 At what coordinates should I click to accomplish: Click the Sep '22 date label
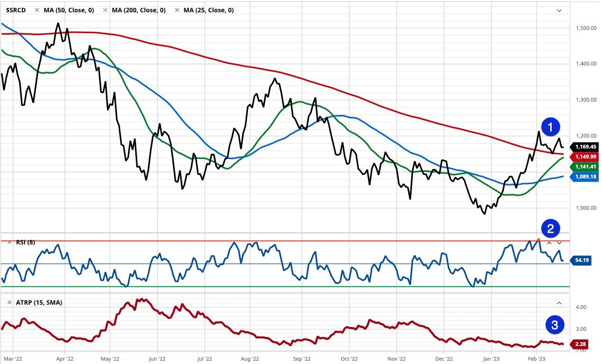tap(301, 359)
